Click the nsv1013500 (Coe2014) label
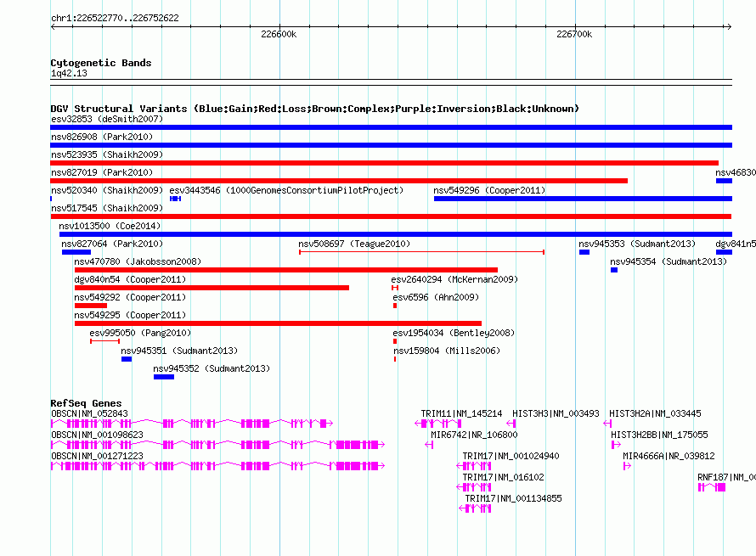756x556 pixels. (x=110, y=226)
